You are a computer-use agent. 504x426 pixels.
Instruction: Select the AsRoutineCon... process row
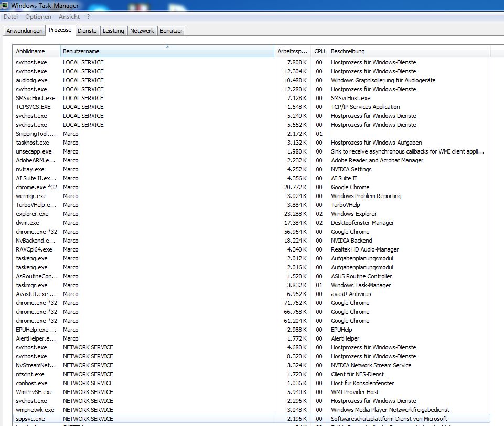pos(252,276)
